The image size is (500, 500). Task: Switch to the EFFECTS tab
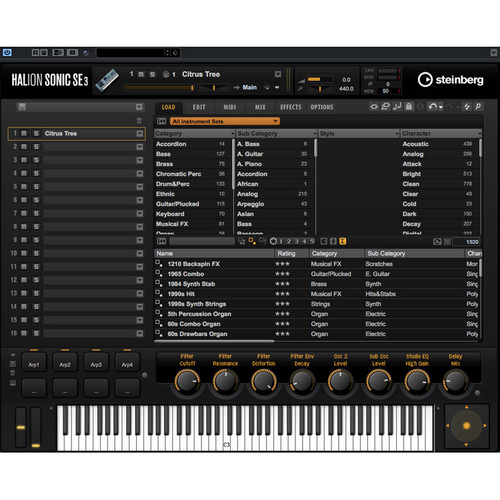291,107
